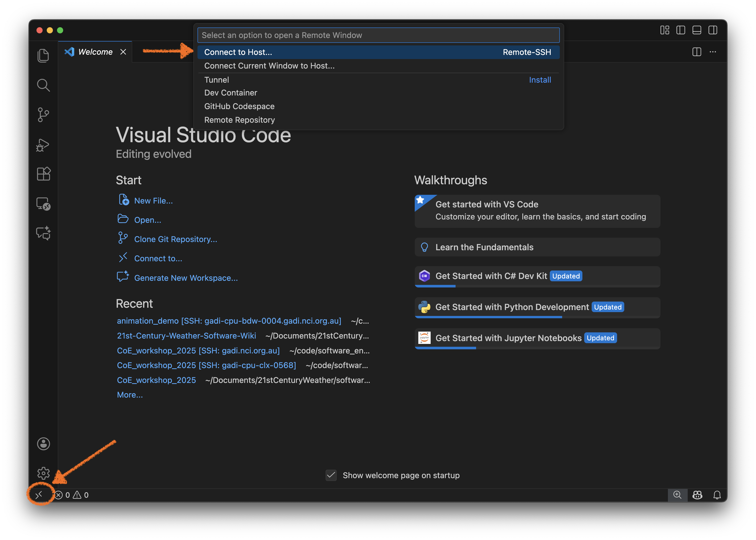Click the Clone Git Repository... link
Screen dimensions: 756x540
[175, 239]
